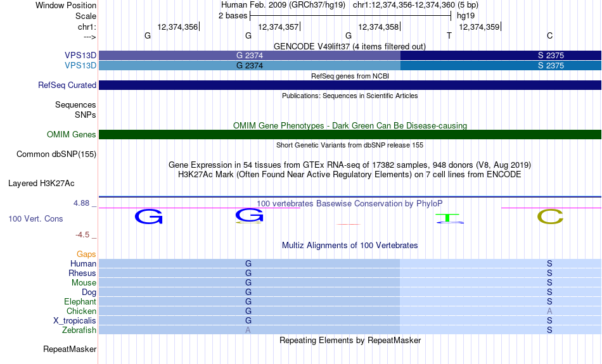
Task: Select the Human species row label
Action: (x=83, y=263)
